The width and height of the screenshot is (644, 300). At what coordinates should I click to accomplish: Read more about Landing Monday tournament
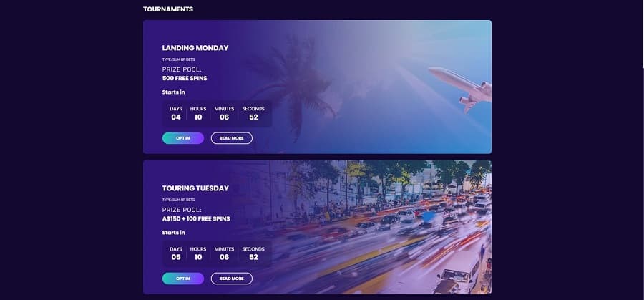(232, 138)
